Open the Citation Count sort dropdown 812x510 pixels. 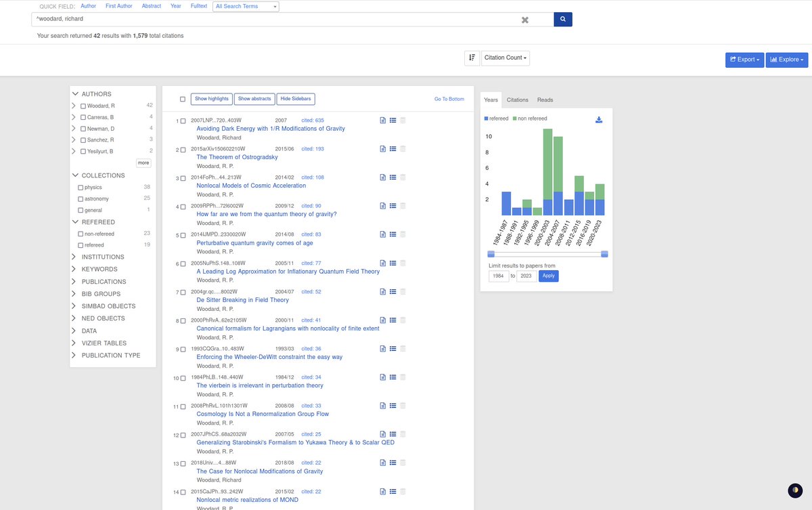[505, 58]
